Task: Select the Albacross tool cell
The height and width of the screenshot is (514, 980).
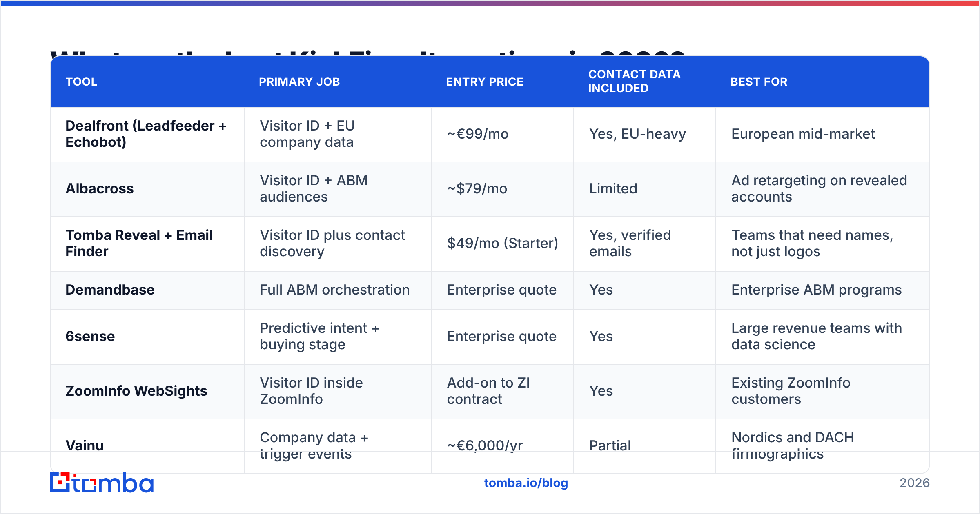Action: point(147,189)
